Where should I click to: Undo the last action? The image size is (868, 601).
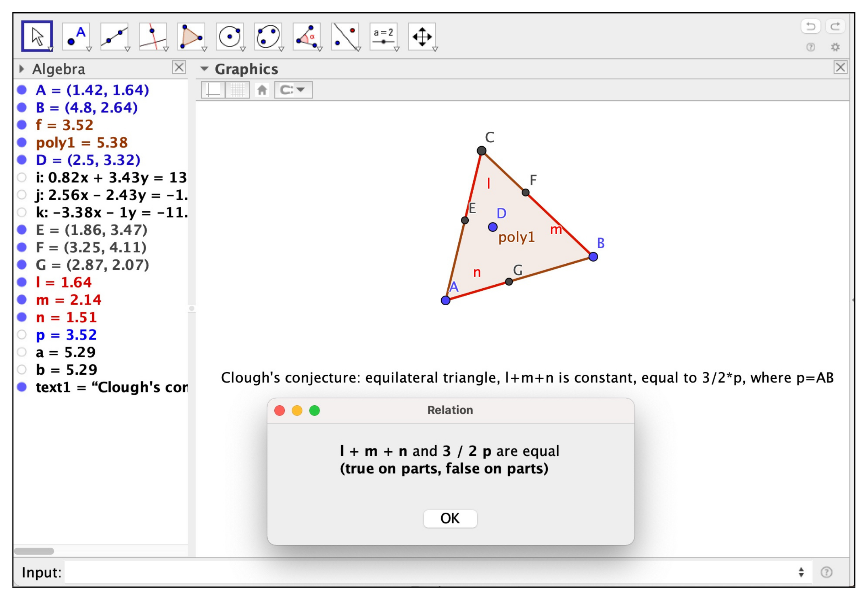coord(812,26)
